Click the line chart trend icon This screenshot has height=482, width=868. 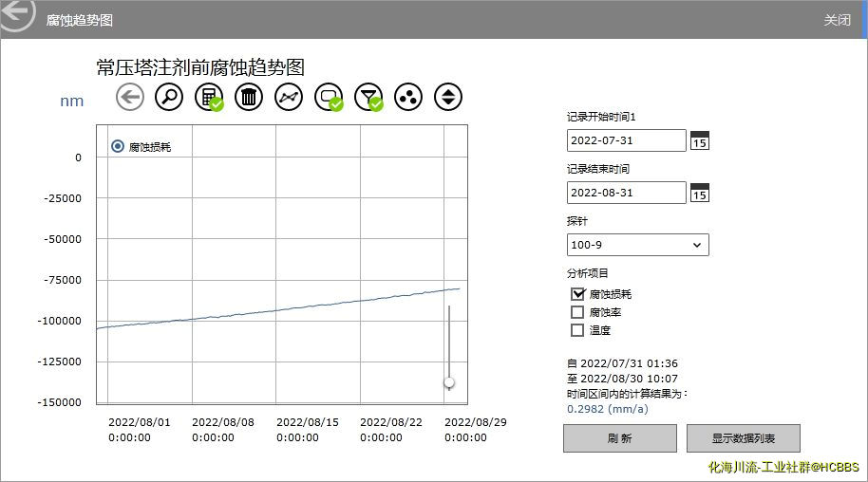[289, 97]
